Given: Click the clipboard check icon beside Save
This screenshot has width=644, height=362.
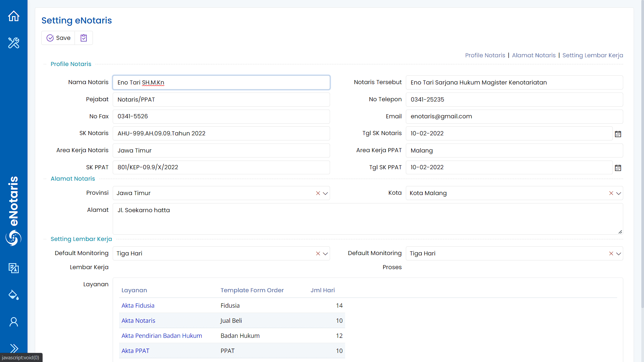Looking at the screenshot, I should (84, 38).
